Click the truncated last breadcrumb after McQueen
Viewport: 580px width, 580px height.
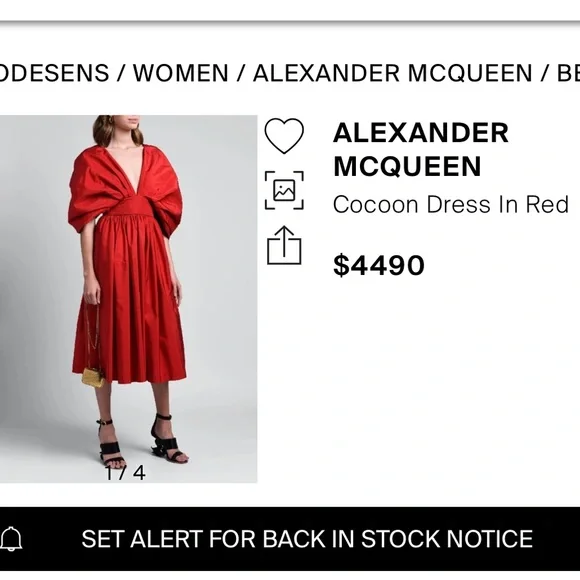pyautogui.click(x=568, y=73)
